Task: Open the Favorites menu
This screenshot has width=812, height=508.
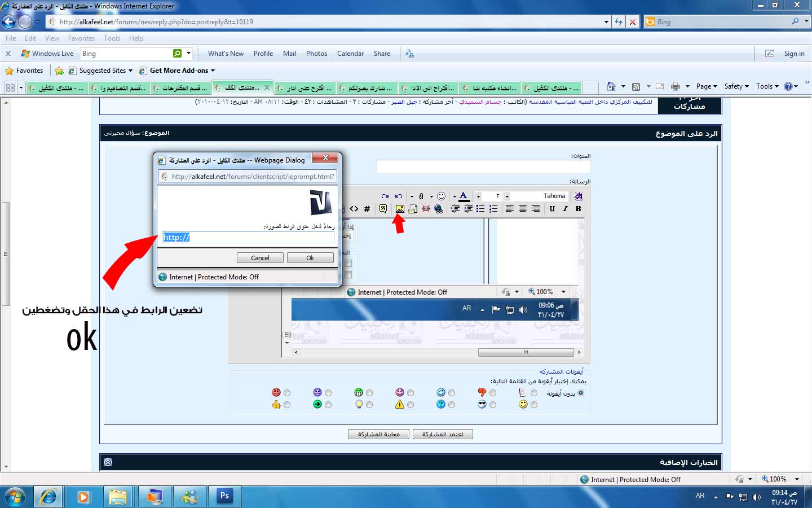Action: [81, 38]
